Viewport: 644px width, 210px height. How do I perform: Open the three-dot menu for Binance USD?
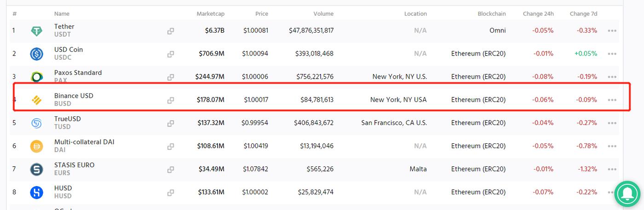[612, 100]
